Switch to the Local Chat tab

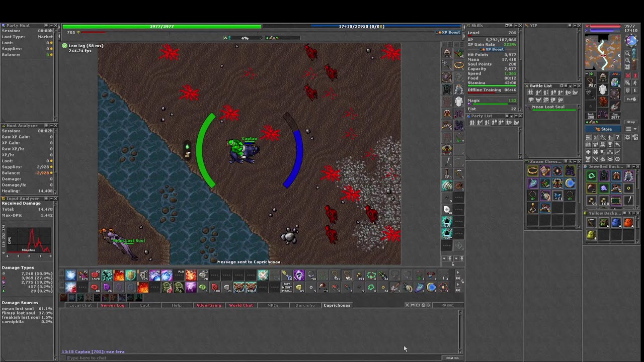point(80,305)
